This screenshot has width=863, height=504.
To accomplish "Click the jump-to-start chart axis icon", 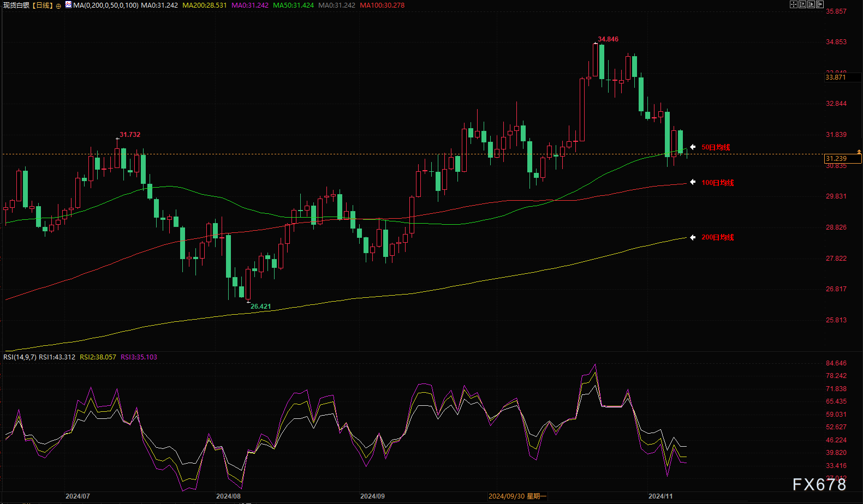I will click(x=802, y=4).
